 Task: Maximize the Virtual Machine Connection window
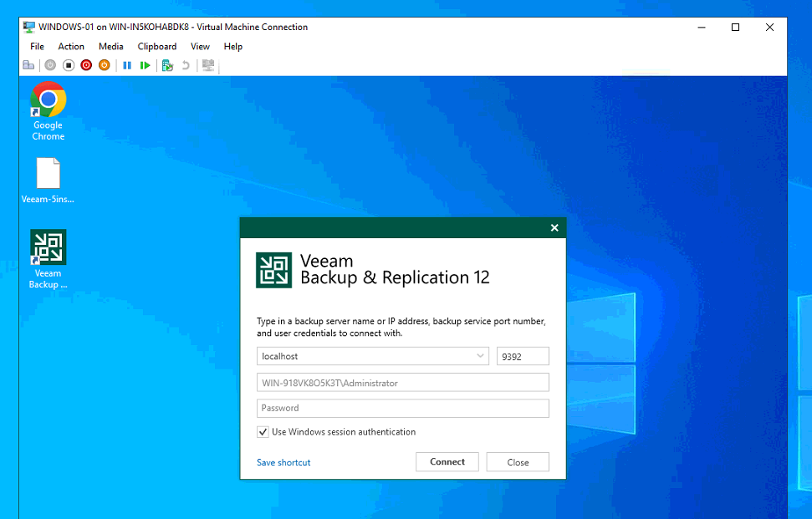[x=735, y=27]
